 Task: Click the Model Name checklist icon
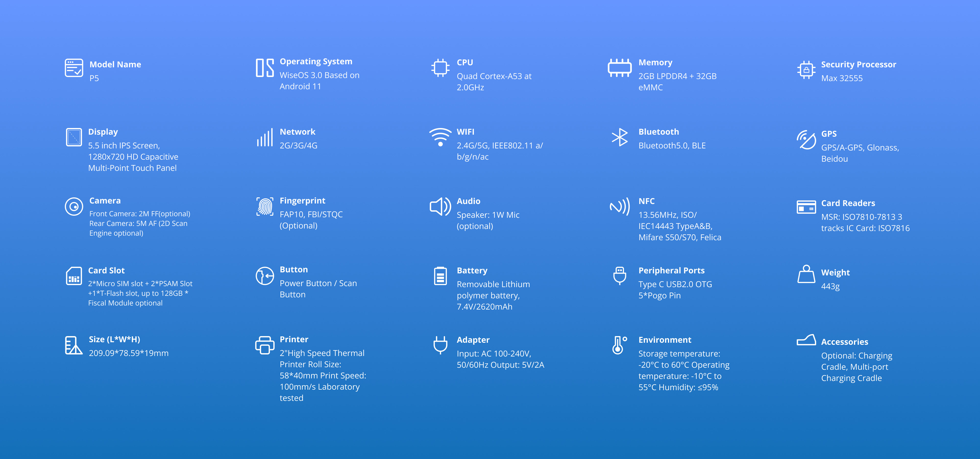(x=74, y=68)
